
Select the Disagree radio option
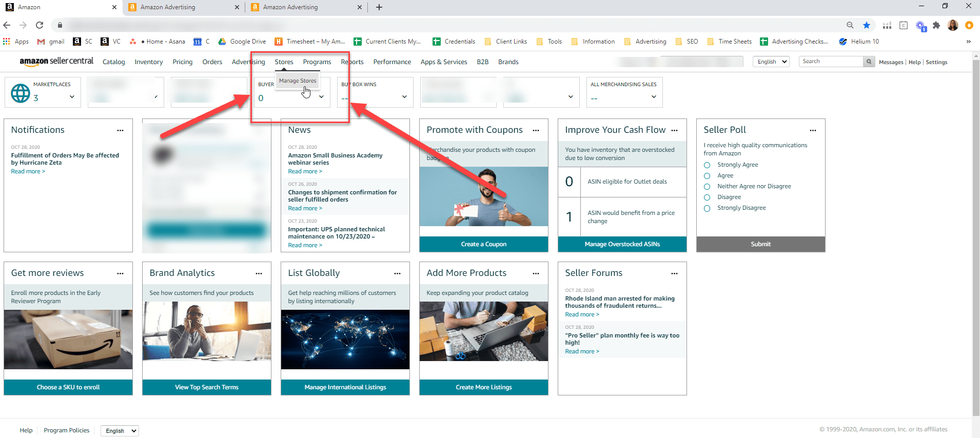coord(707,197)
